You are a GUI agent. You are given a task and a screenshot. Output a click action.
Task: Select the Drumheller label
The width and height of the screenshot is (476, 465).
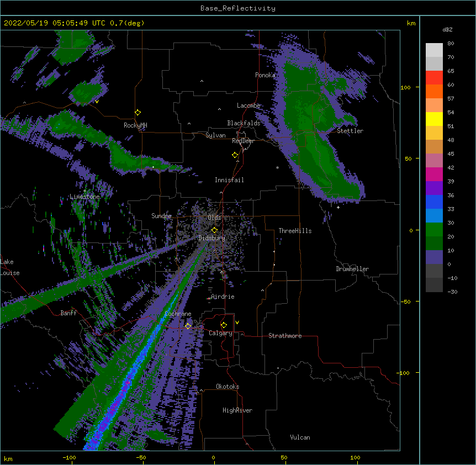point(352,269)
